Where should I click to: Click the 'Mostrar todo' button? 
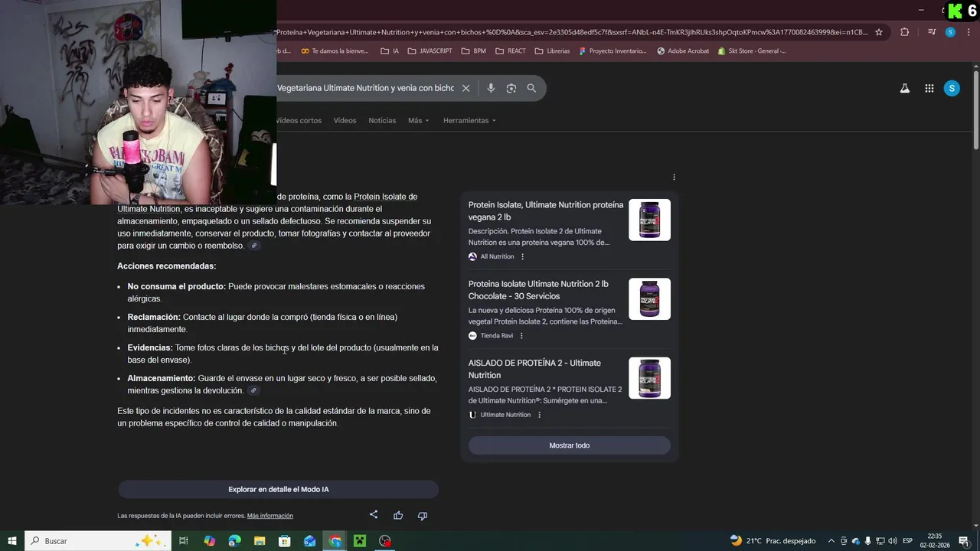click(570, 445)
